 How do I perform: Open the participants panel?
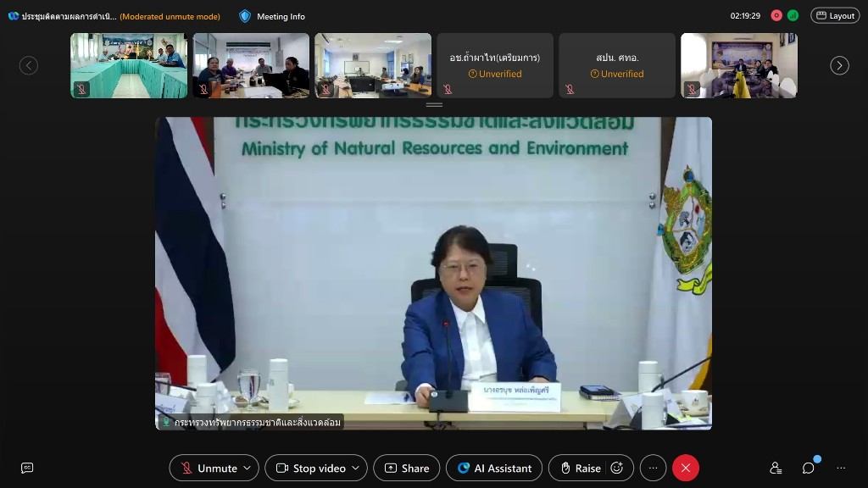776,468
